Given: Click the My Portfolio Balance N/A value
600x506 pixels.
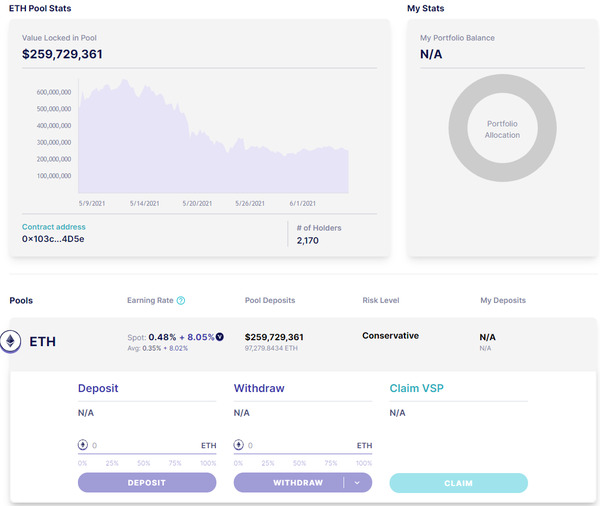Looking at the screenshot, I should coord(431,54).
